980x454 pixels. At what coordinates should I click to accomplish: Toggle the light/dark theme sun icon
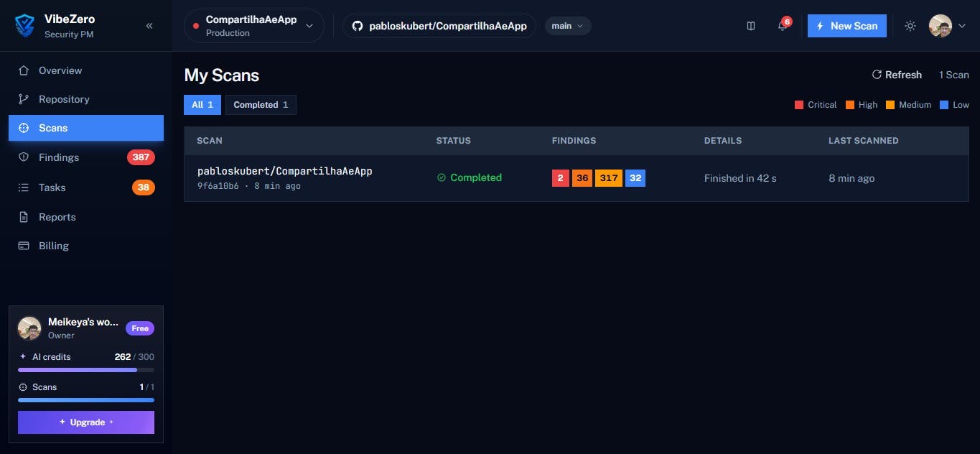910,26
